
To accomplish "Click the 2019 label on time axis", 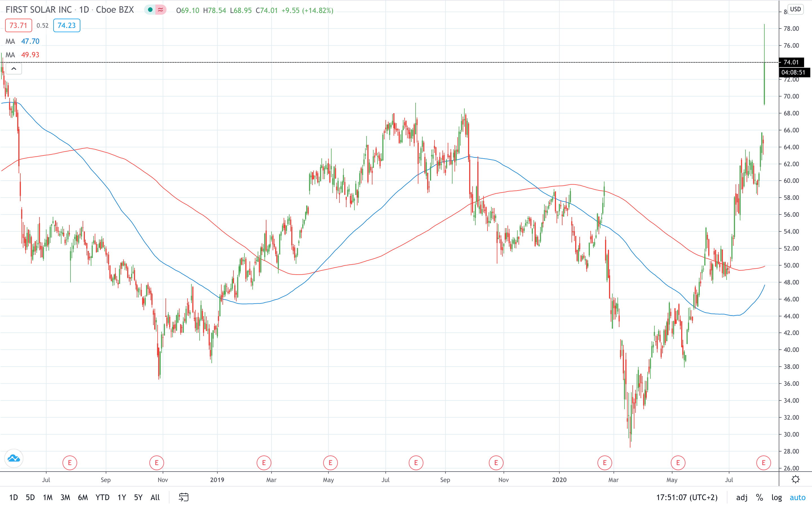I will pos(217,480).
